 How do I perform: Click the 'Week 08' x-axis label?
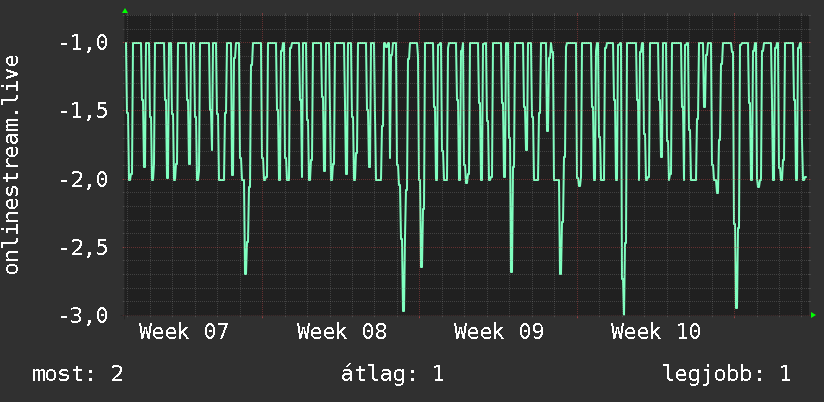click(342, 332)
